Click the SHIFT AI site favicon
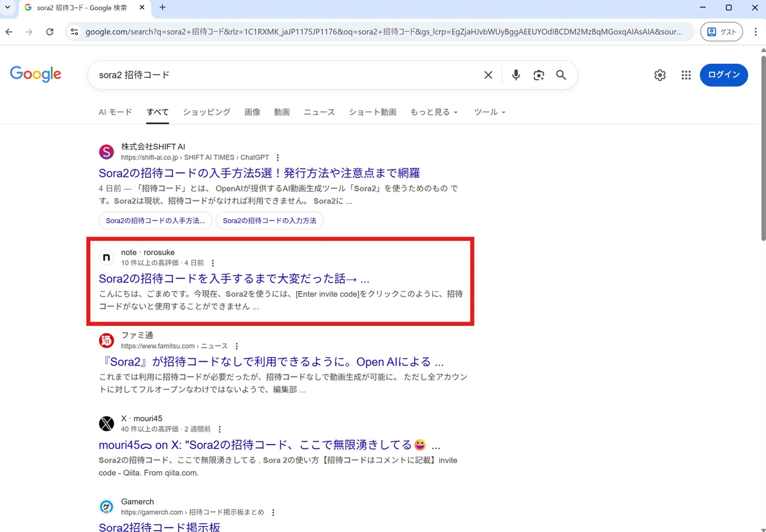This screenshot has height=532, width=766. pyautogui.click(x=107, y=152)
